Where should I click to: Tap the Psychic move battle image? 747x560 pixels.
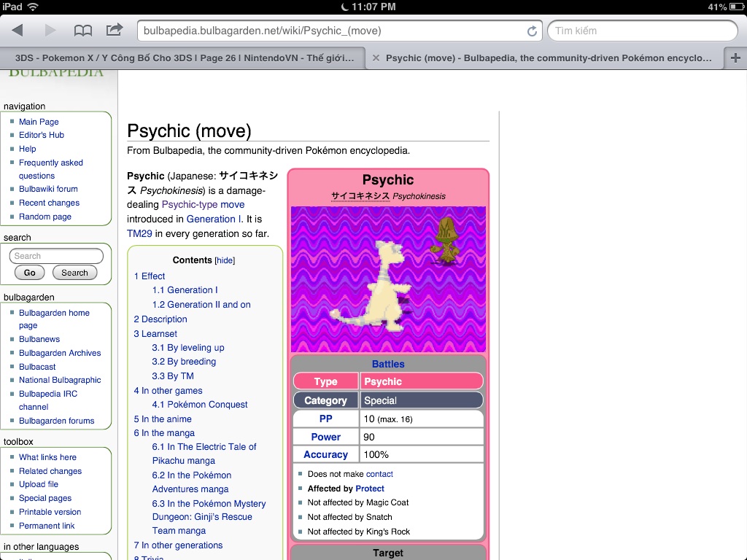(x=388, y=279)
